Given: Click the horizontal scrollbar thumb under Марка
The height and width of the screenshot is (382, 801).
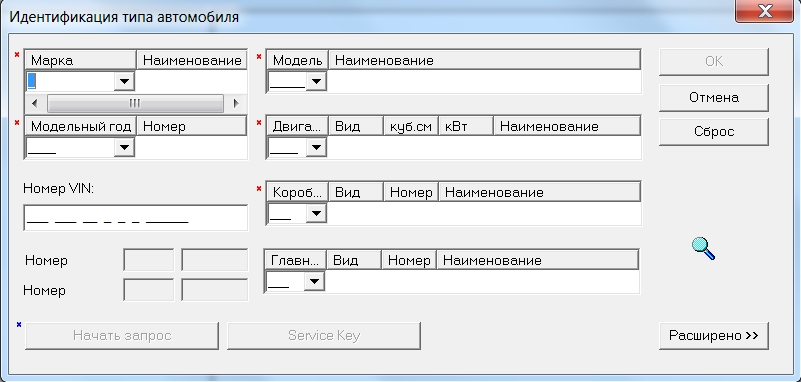Looking at the screenshot, I should pyautogui.click(x=135, y=103).
